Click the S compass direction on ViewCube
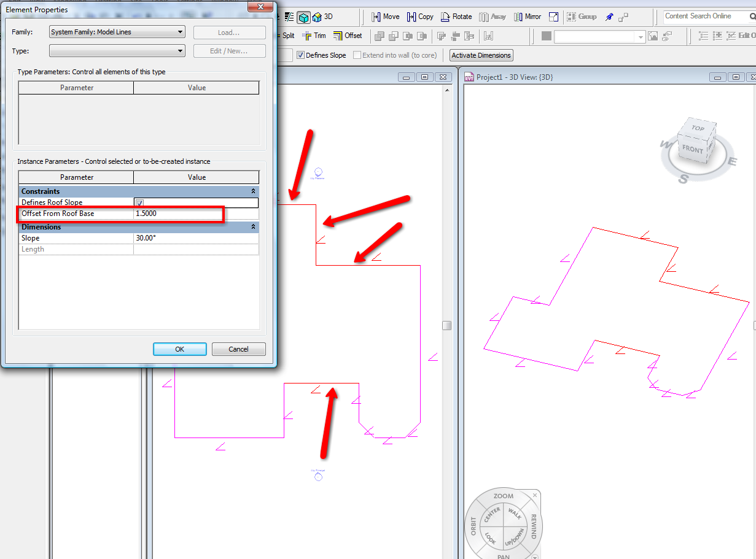 (684, 179)
